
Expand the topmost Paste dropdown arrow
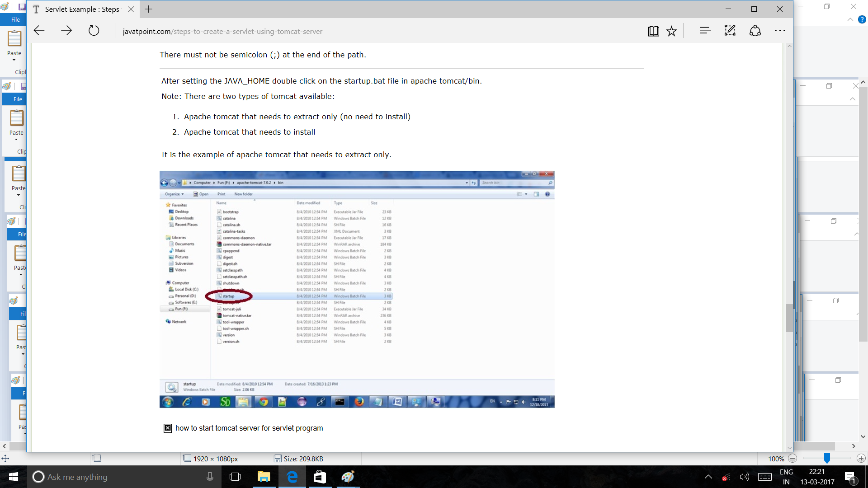[x=14, y=60]
